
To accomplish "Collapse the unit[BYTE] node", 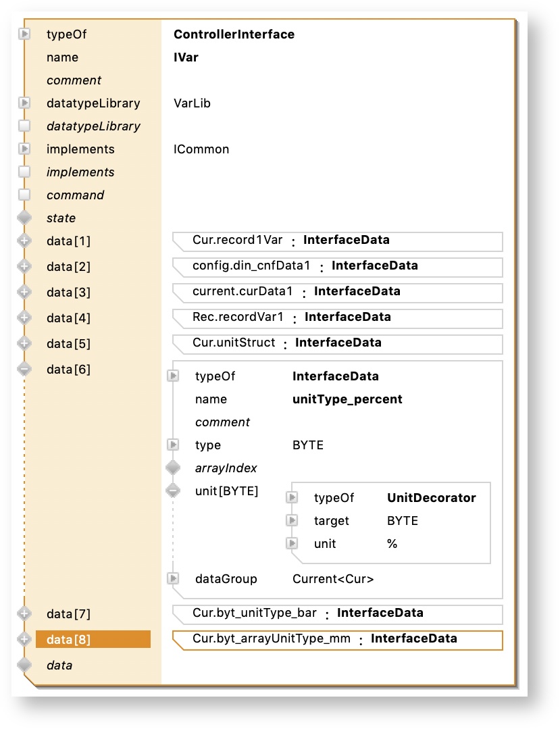I will (x=173, y=491).
